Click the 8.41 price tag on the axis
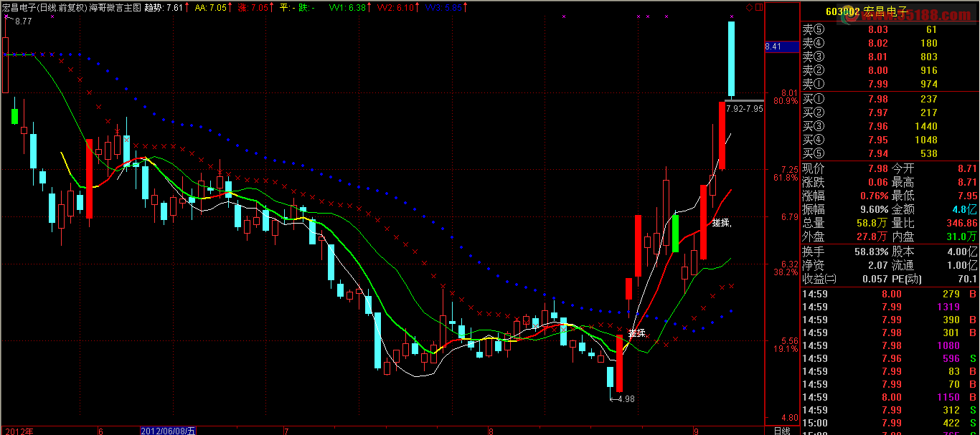 [x=781, y=47]
